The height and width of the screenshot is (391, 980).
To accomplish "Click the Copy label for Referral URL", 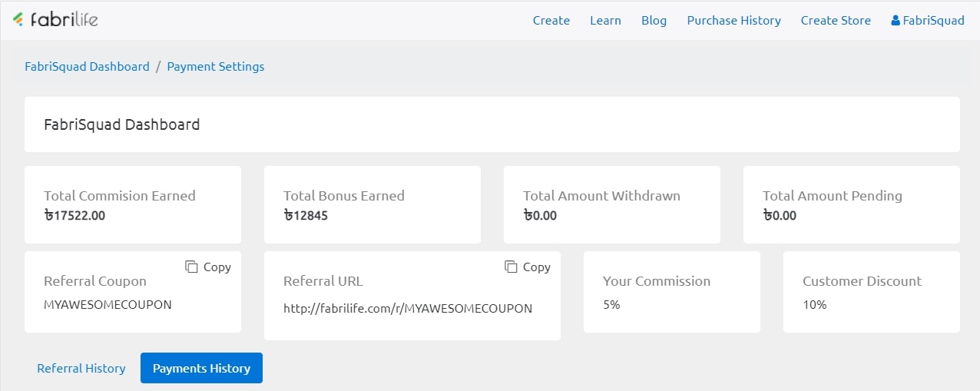I will tap(536, 267).
